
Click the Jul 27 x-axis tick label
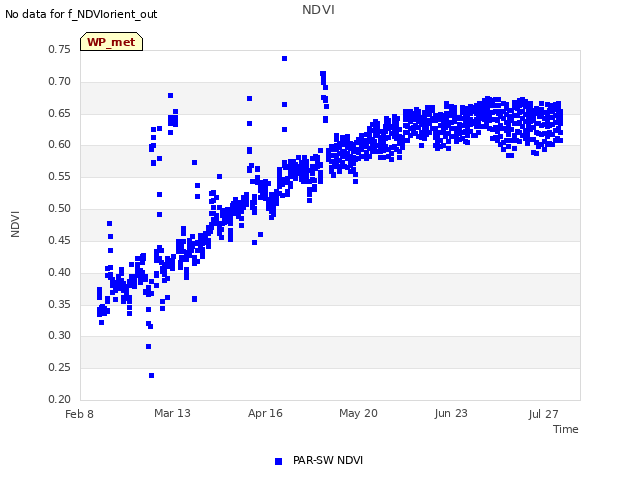tap(543, 414)
